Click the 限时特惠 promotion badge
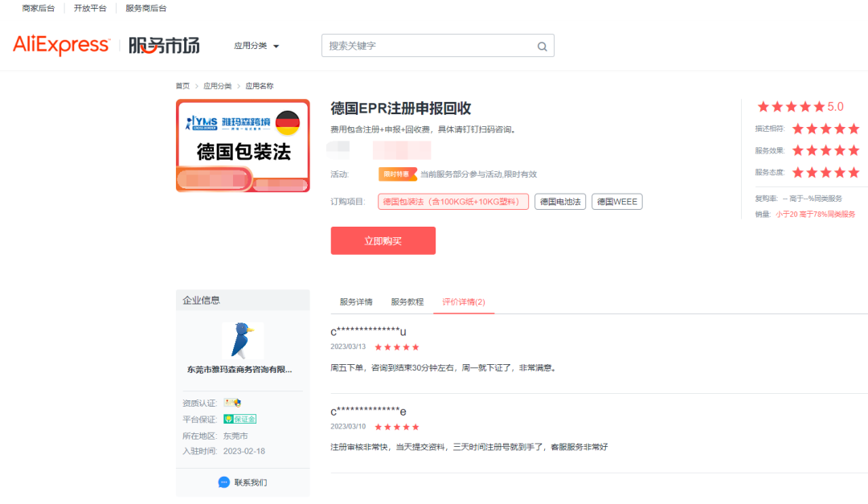This screenshot has width=868, height=504. 398,174
